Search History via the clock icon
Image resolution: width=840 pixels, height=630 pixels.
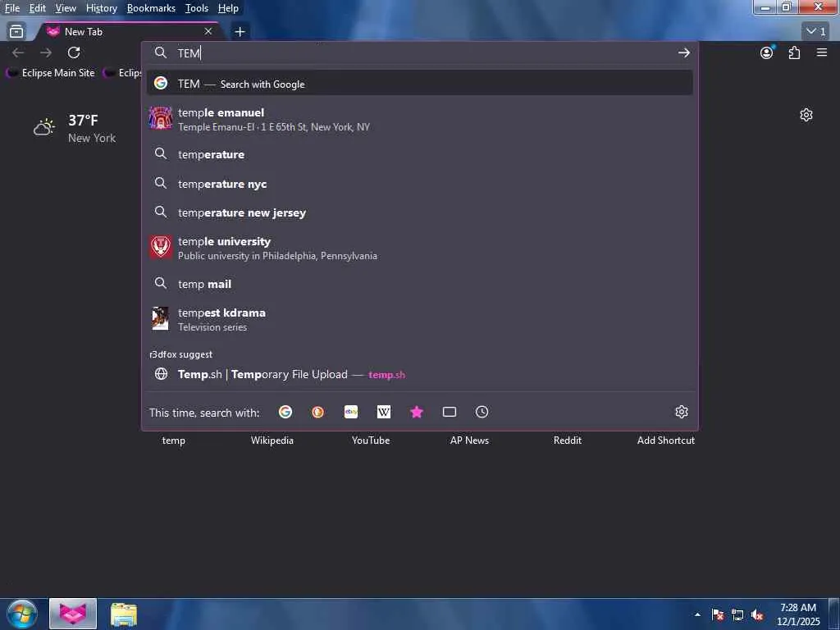482,412
